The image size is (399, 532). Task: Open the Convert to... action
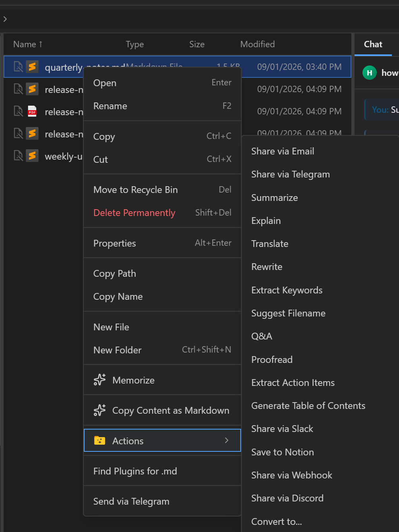[320, 521]
